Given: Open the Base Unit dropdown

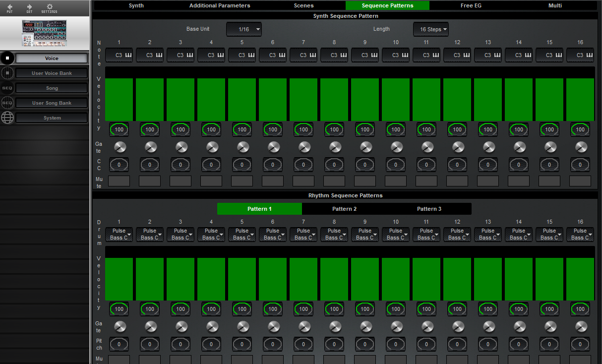Looking at the screenshot, I should click(x=243, y=29).
